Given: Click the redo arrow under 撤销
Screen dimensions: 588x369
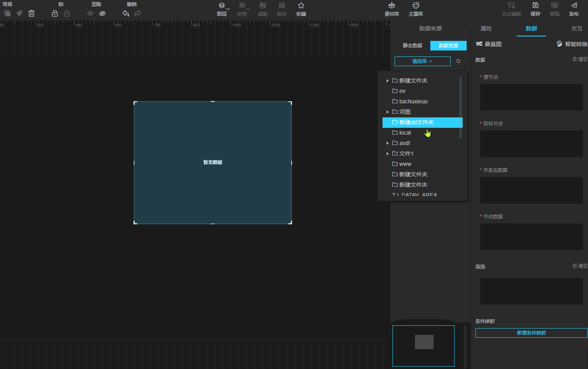Looking at the screenshot, I should [x=138, y=13].
